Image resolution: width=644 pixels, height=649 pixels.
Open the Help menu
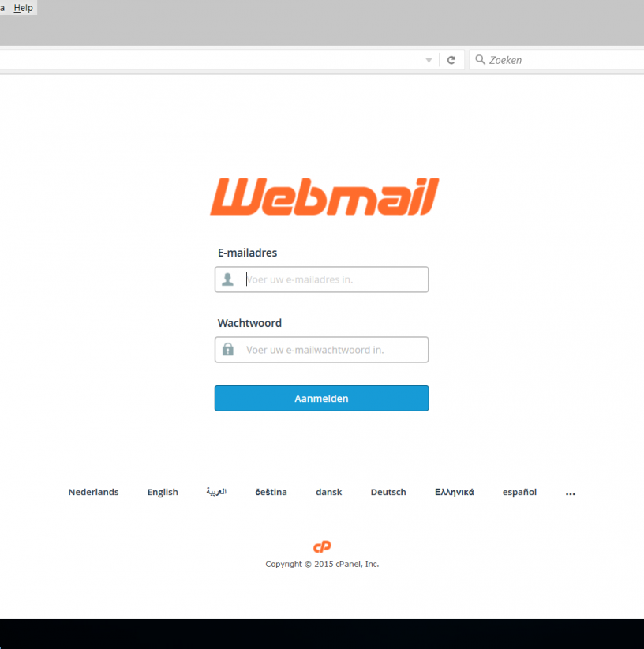pyautogui.click(x=23, y=8)
